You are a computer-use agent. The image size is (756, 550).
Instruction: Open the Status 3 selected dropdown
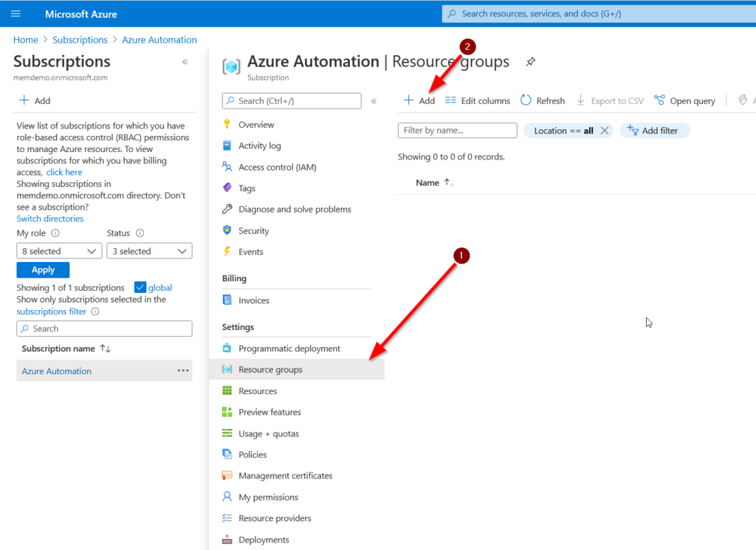point(149,251)
